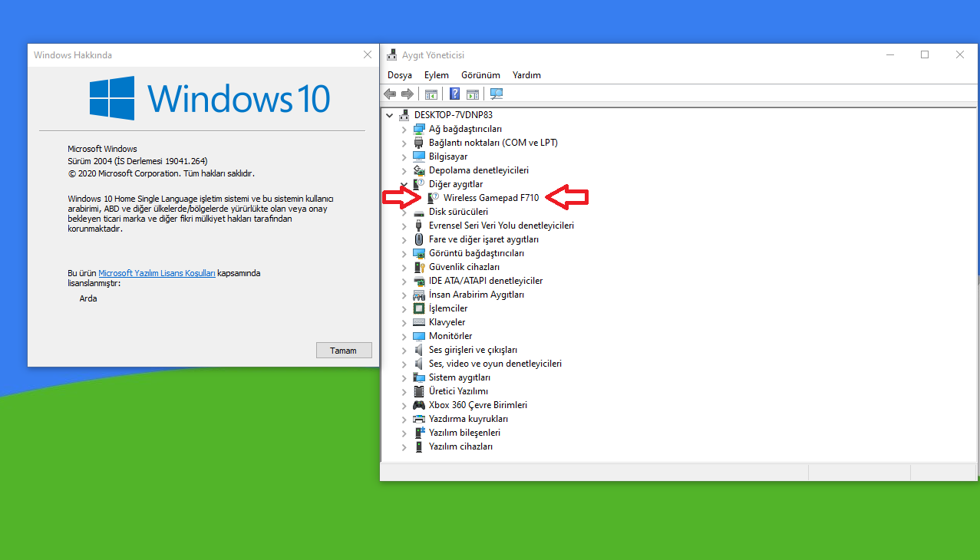Select the Monitörler screen icon

419,336
